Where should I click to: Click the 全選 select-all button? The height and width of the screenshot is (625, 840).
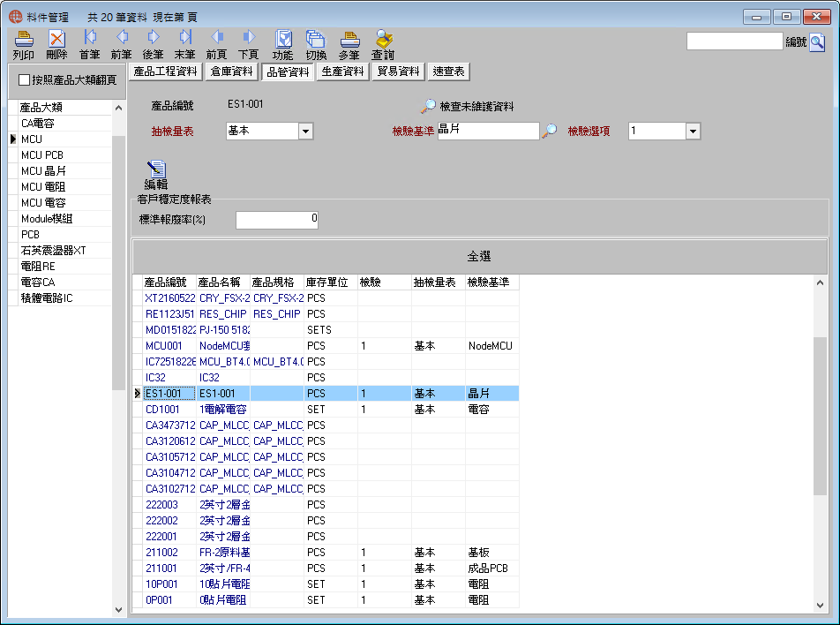[479, 256]
